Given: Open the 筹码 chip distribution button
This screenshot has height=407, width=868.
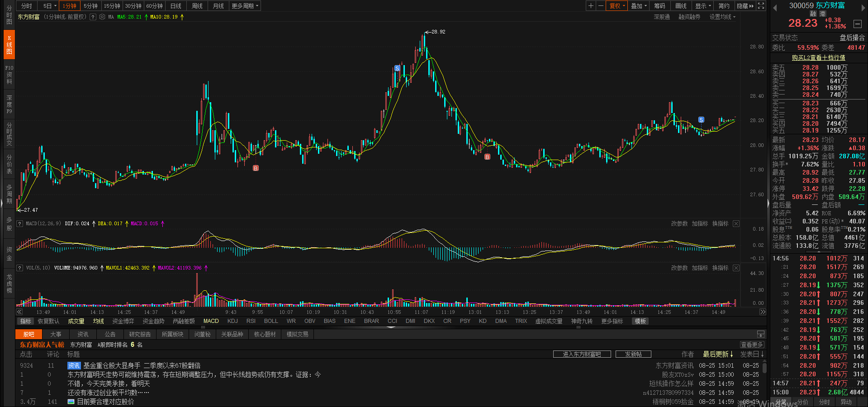Looking at the screenshot, I should click(659, 6).
